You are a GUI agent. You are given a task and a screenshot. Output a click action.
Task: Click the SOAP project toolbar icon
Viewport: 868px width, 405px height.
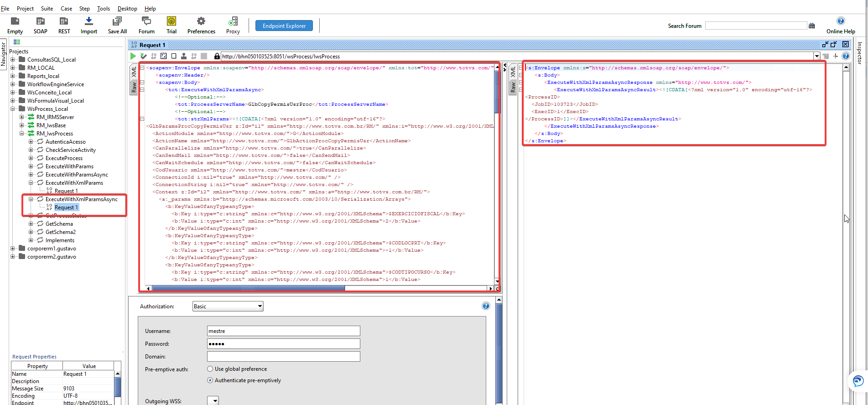40,21
